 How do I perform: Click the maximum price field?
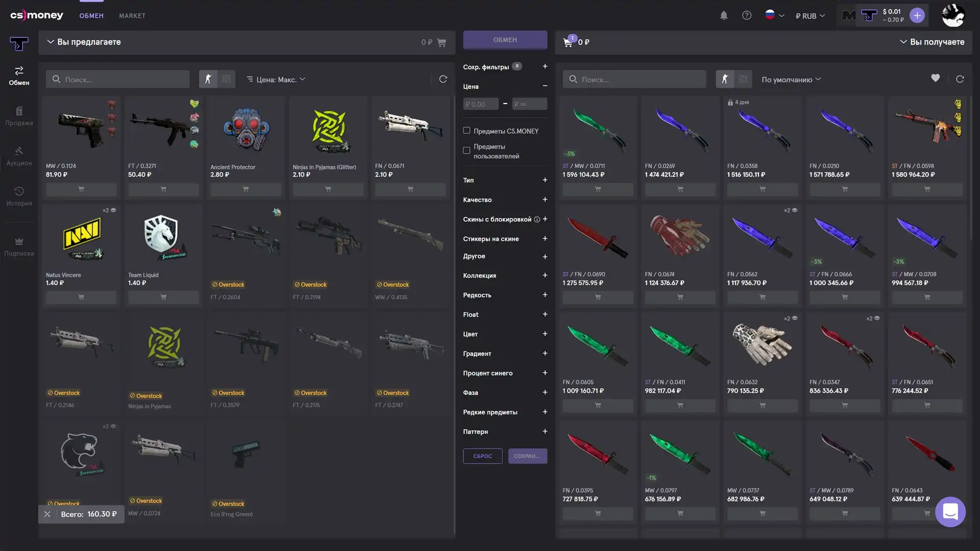coord(529,104)
